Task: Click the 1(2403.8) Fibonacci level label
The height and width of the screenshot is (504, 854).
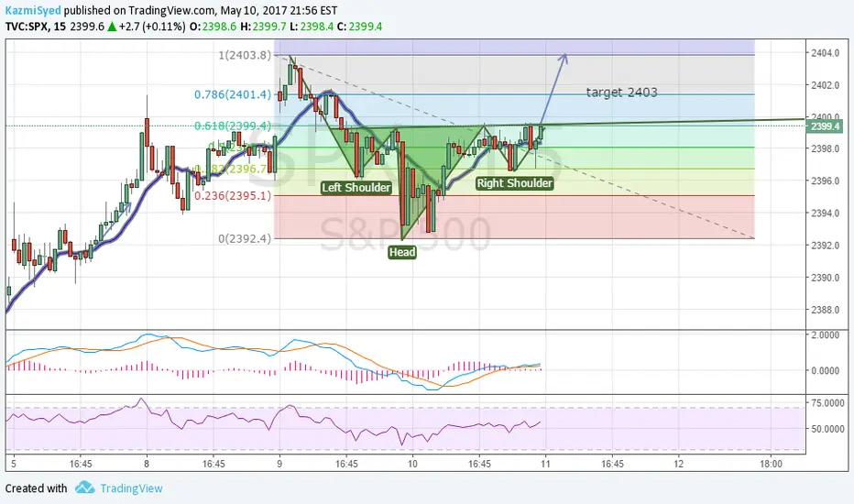Action: point(245,55)
